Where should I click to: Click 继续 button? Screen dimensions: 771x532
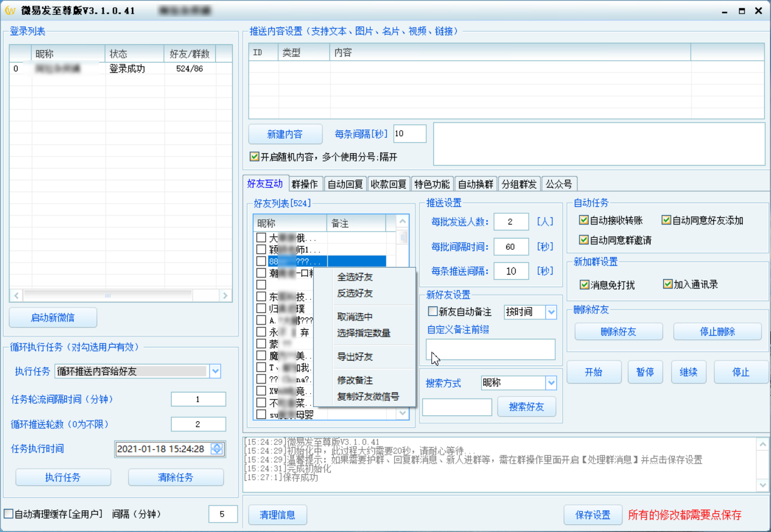[688, 372]
